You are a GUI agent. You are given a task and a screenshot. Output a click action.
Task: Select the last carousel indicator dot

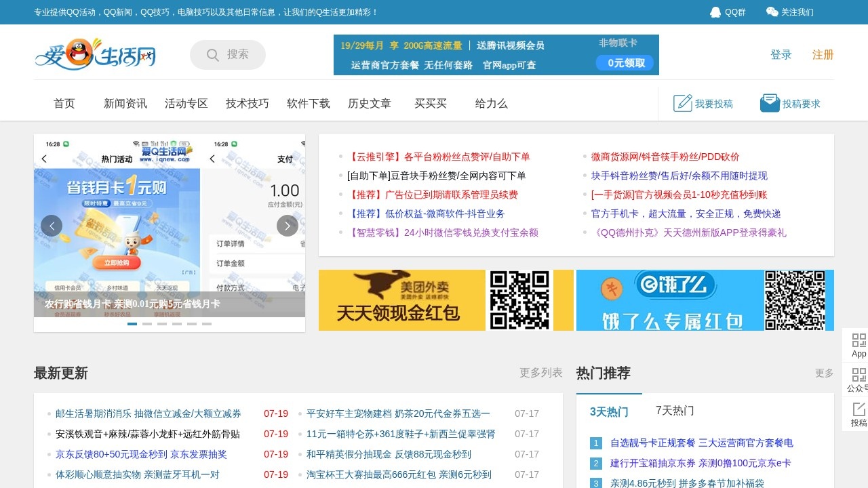(207, 324)
